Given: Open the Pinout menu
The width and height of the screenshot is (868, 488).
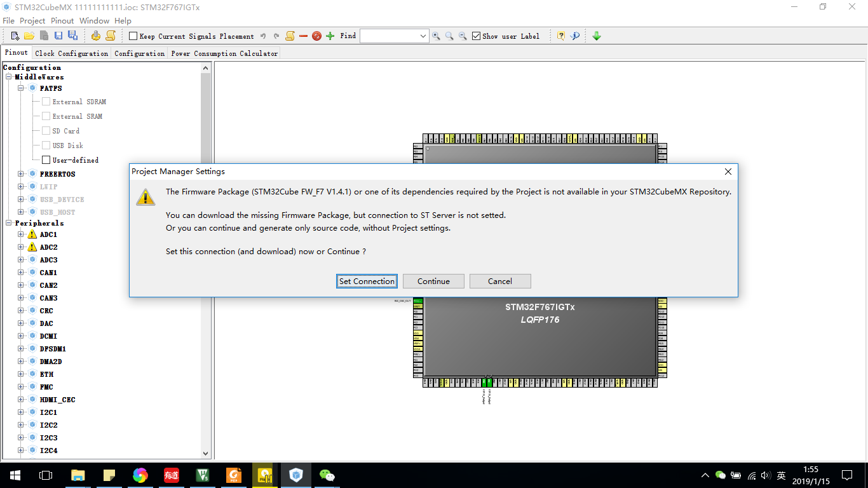Looking at the screenshot, I should click(x=62, y=21).
